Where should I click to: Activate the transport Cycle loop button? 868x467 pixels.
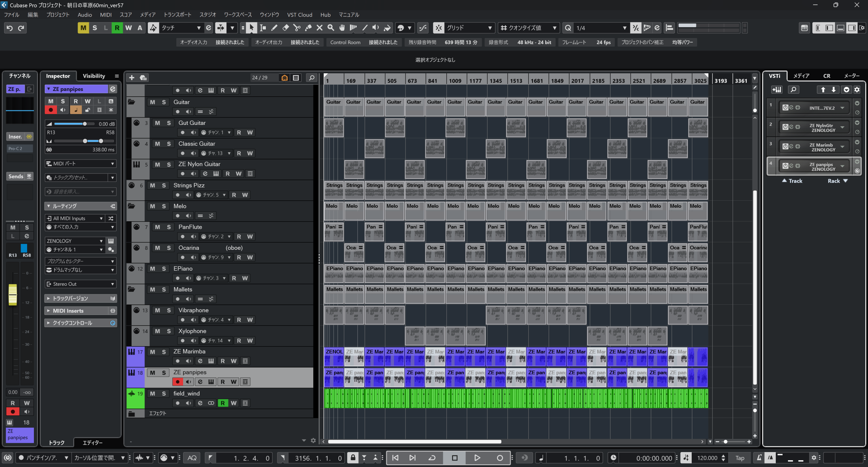pos(432,458)
